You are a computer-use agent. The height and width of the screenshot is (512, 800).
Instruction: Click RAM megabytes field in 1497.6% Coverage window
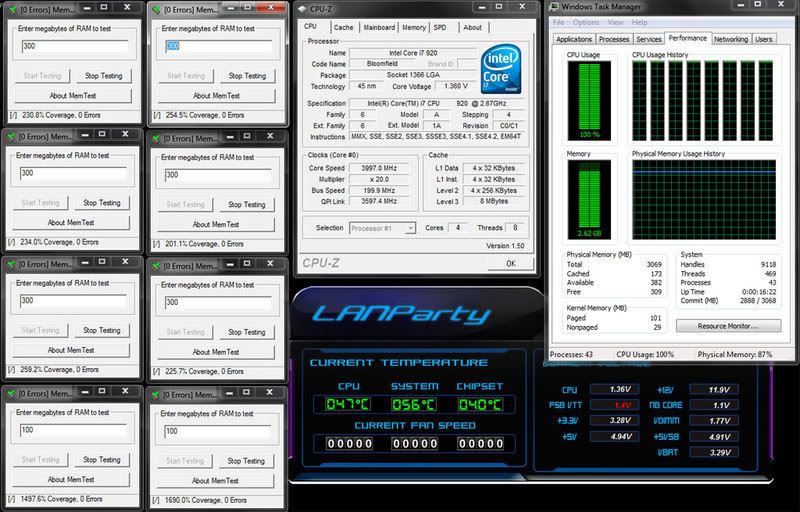73,430
